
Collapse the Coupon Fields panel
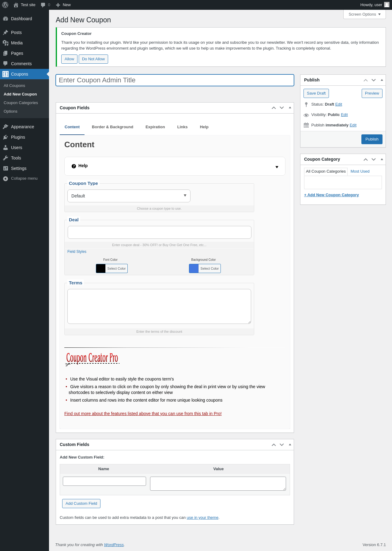pyautogui.click(x=290, y=107)
